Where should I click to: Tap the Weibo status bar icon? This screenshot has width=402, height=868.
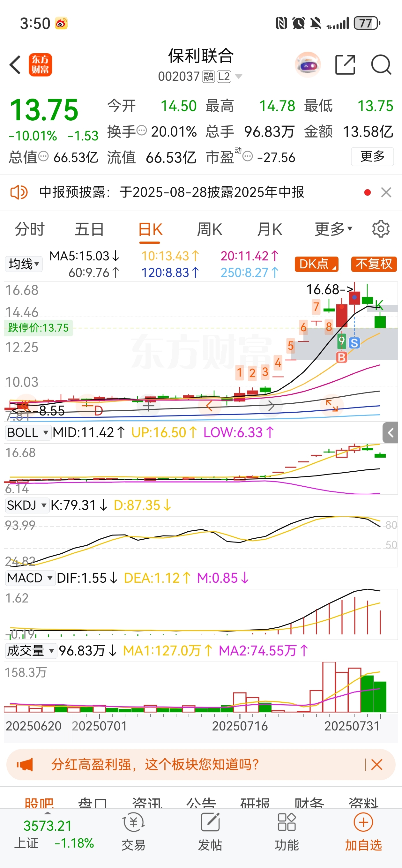(61, 23)
